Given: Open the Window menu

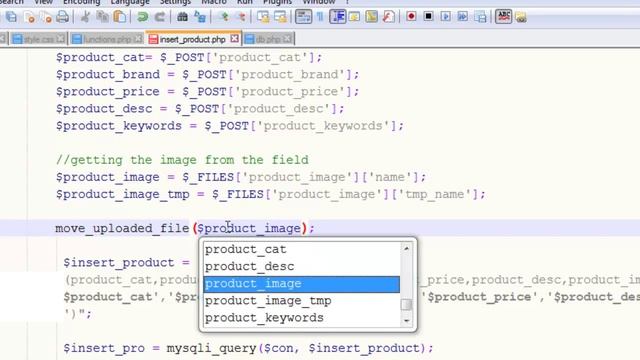Looking at the screenshot, I should 319,2.
